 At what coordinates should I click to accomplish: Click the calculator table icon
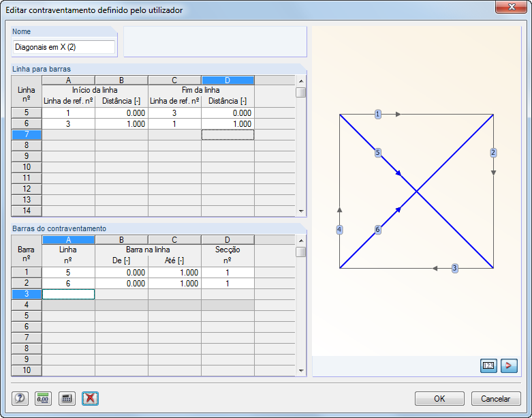(67, 398)
